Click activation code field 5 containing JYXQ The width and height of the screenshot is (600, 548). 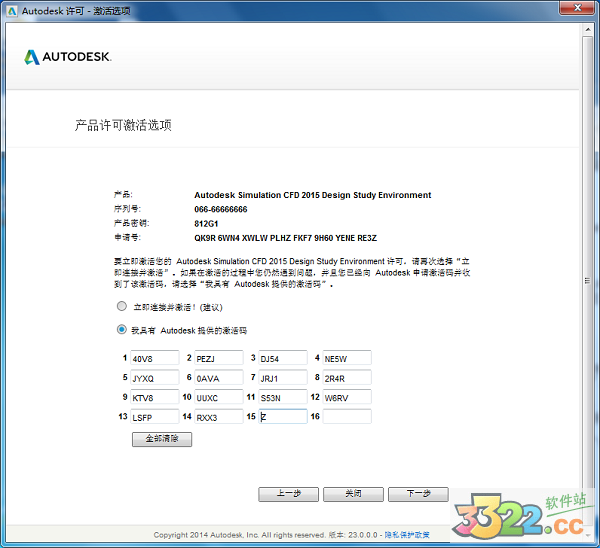tap(155, 377)
